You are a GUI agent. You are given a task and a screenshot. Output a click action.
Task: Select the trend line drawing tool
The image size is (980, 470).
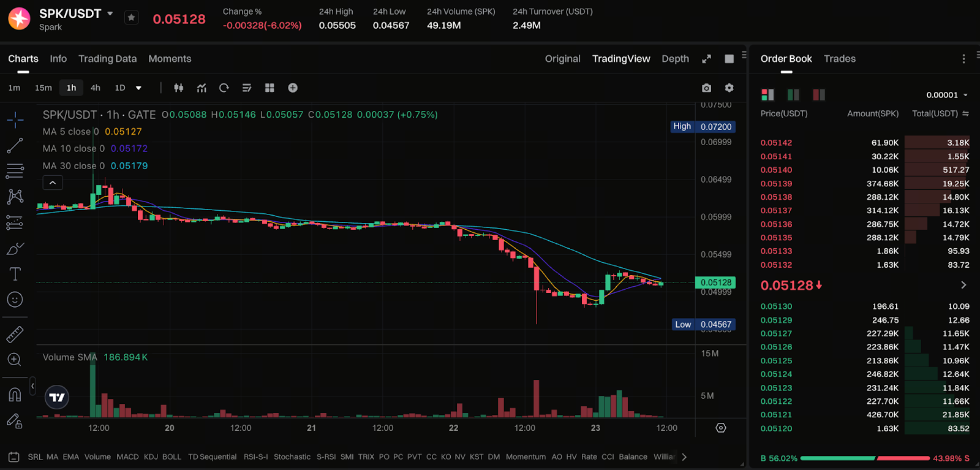point(15,146)
